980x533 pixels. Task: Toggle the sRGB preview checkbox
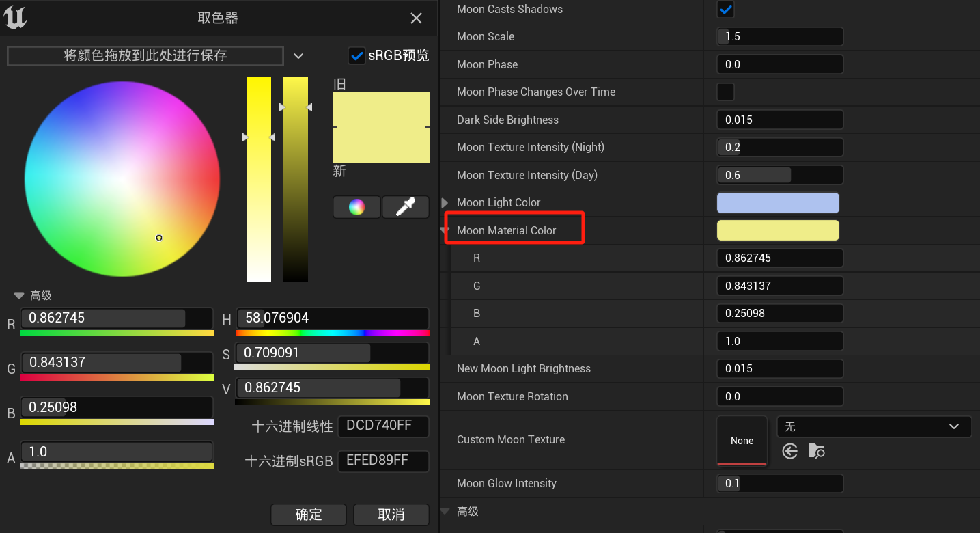coord(356,55)
